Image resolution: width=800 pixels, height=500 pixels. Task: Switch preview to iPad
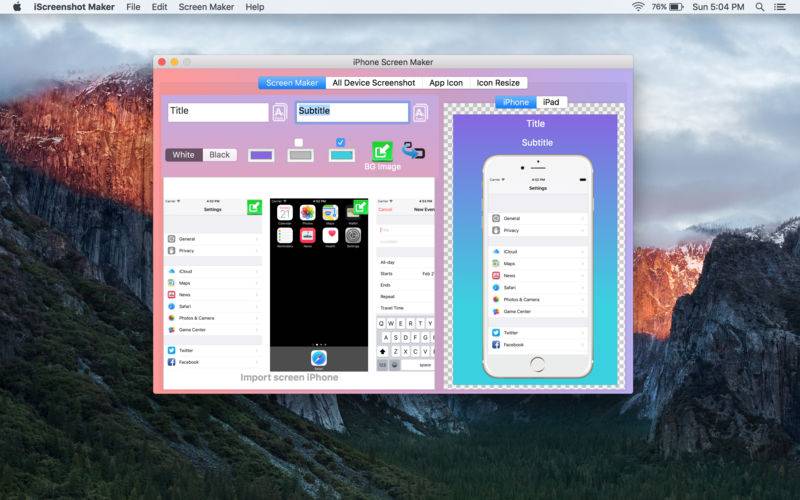[x=551, y=102]
